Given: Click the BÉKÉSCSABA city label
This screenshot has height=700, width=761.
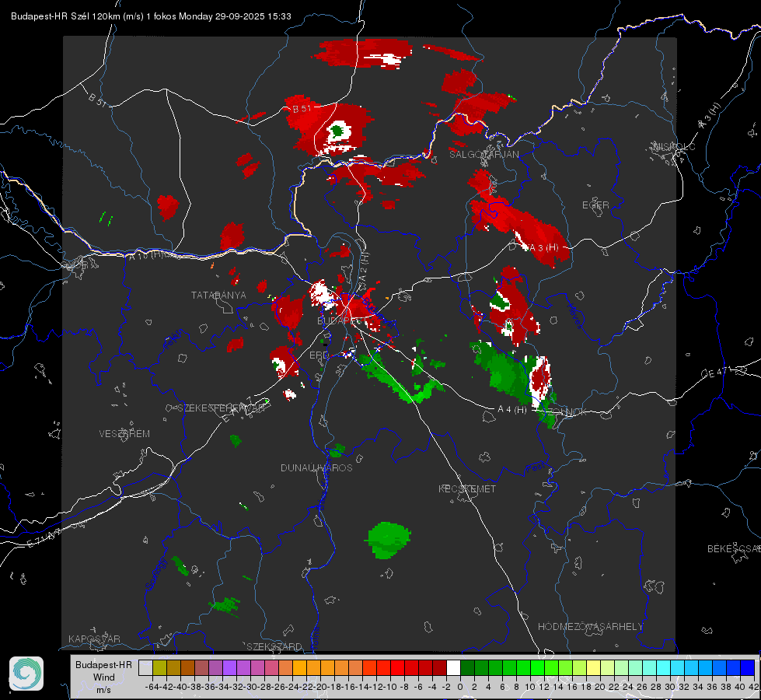Looking at the screenshot, I should click(x=734, y=549).
